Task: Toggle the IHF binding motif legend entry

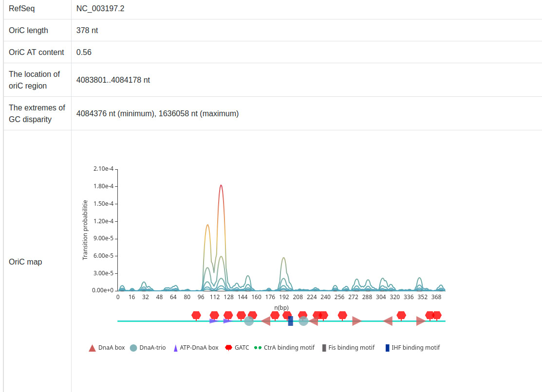Action: pyautogui.click(x=412, y=348)
